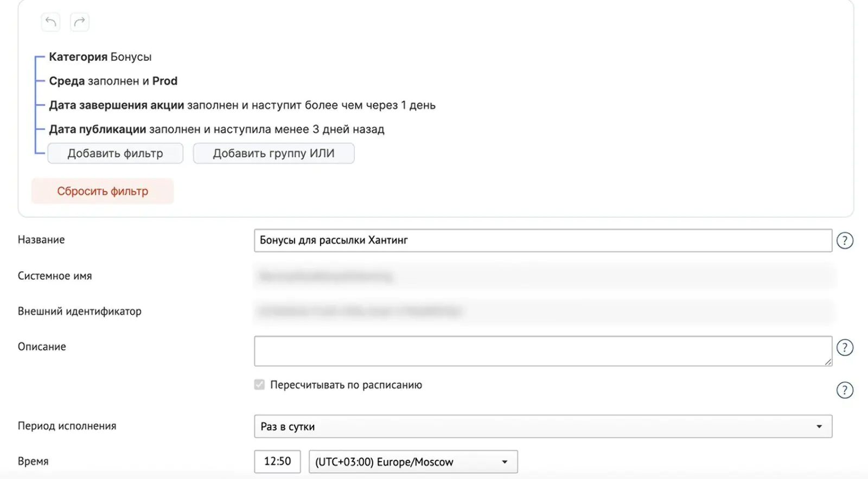The height and width of the screenshot is (479, 868).
Task: Select the Дата завершения акции filter row
Action: (242, 105)
